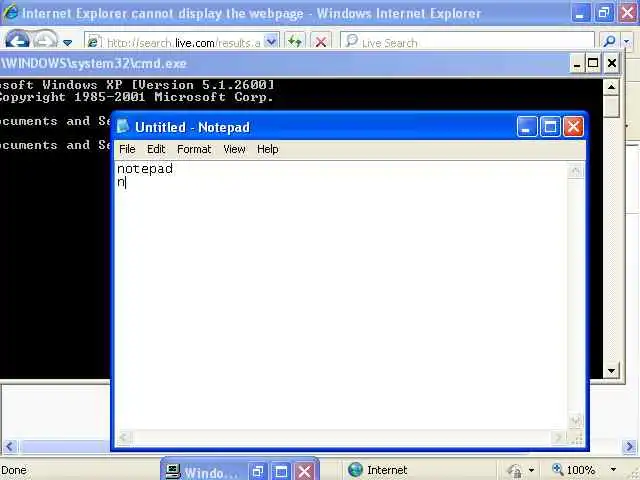Image resolution: width=640 pixels, height=480 pixels.
Task: Click the Live Search box
Action: pos(467,42)
